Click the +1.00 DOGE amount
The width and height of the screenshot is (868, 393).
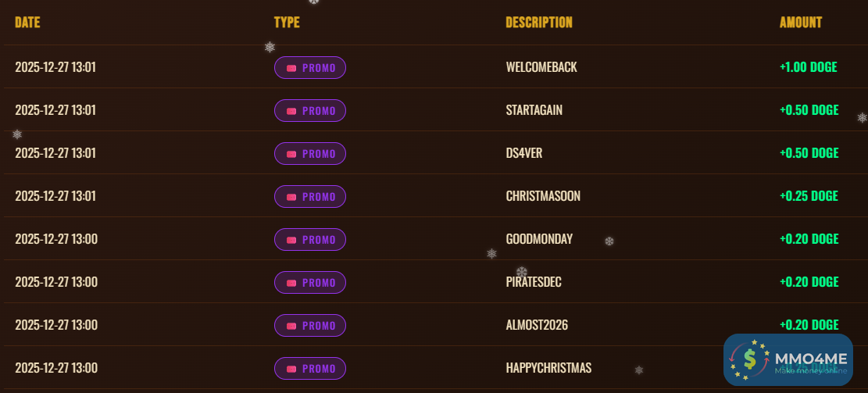[x=808, y=67]
